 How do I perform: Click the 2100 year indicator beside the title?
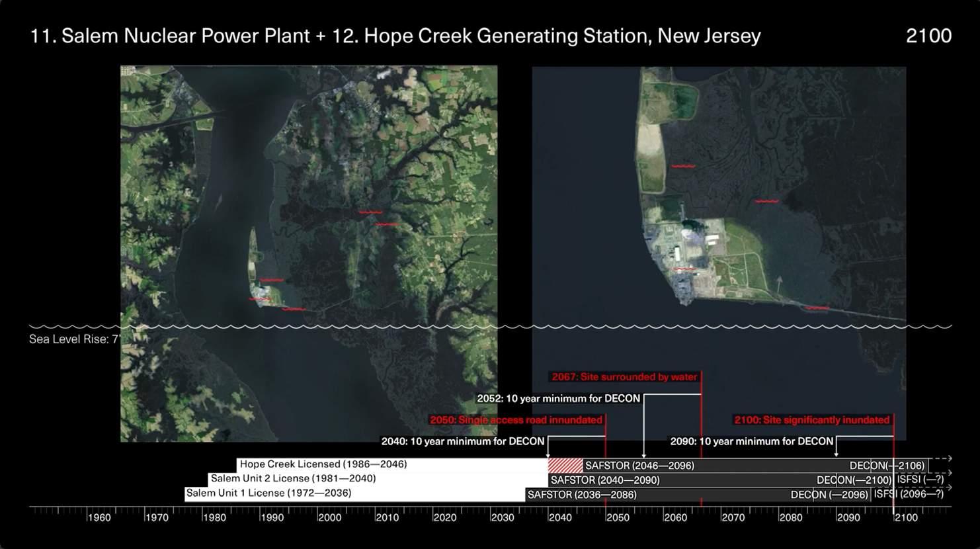[x=928, y=36]
